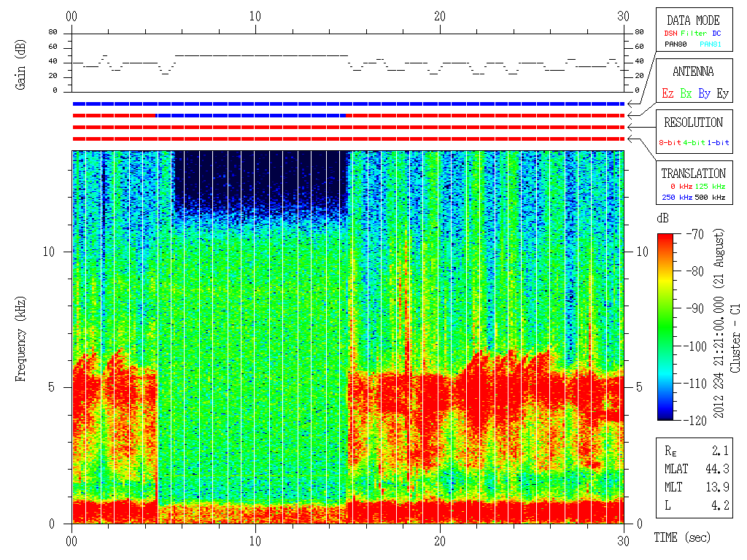Image resolution: width=747 pixels, height=560 pixels.
Task: Choose the blue 1-bit resolution label
Action: [x=719, y=143]
